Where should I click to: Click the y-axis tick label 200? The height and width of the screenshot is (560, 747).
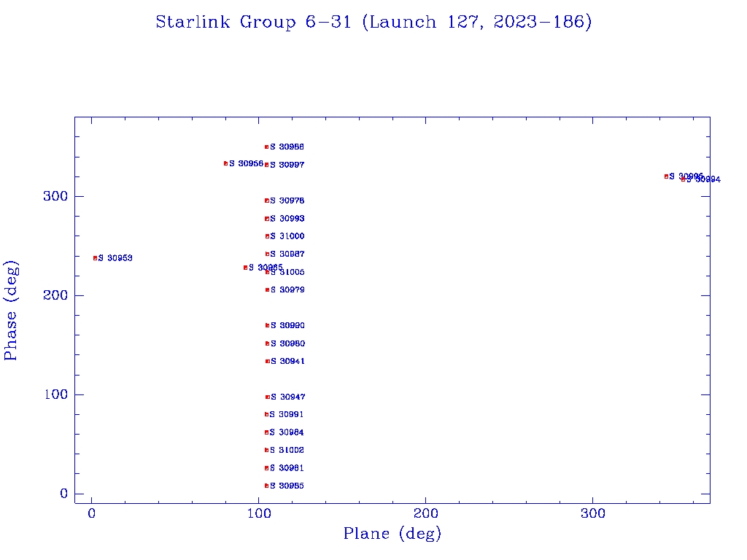coord(55,295)
